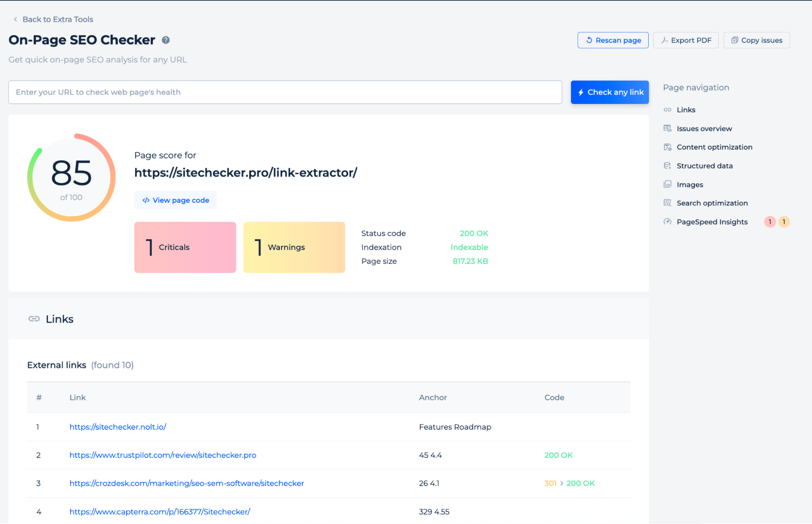Click the URL input field
Screen dimensions: 812x524
pyautogui.click(x=285, y=92)
